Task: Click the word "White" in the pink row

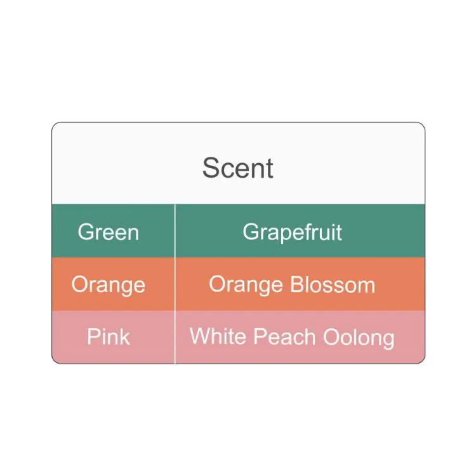Action: tap(218, 336)
